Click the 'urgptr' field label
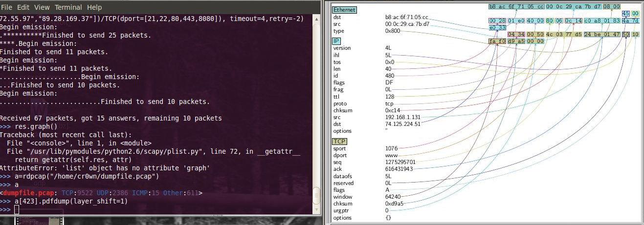644x225 pixels. (341, 211)
